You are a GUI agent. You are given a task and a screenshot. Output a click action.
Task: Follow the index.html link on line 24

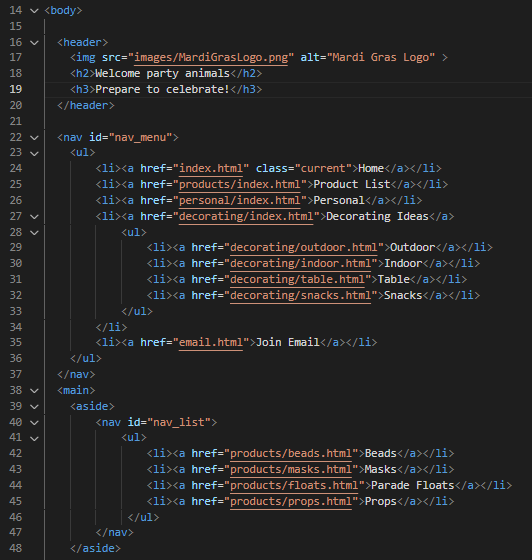(211, 168)
